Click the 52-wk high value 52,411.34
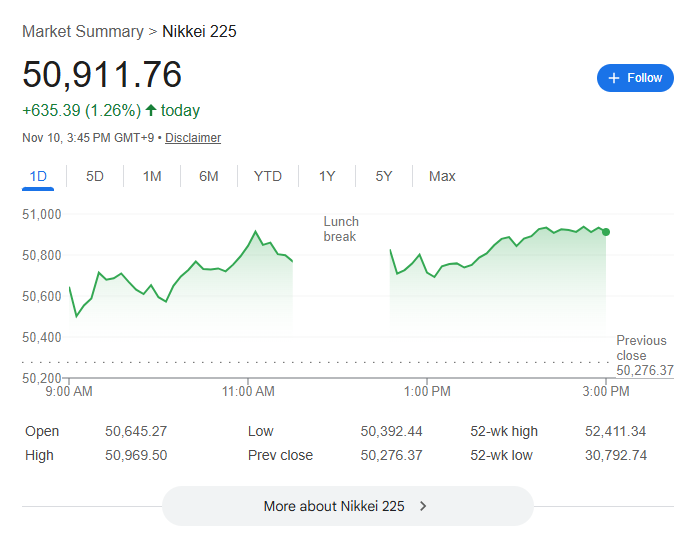This screenshot has width=698, height=537. (x=615, y=431)
